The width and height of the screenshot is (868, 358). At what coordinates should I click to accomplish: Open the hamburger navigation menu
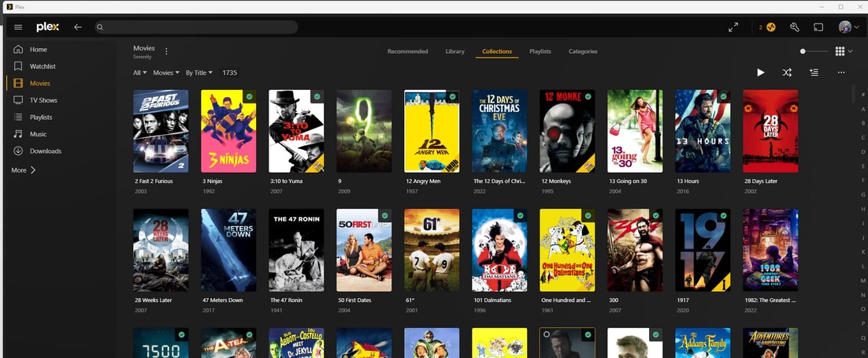click(x=18, y=27)
